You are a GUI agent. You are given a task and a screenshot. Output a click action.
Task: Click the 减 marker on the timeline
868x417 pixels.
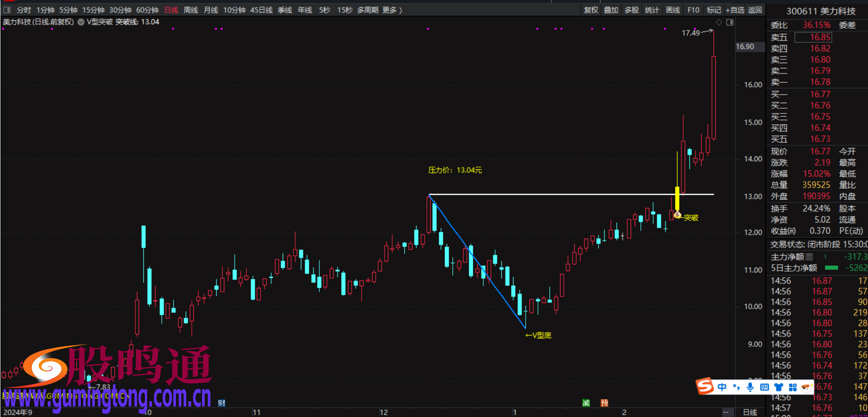click(586, 403)
